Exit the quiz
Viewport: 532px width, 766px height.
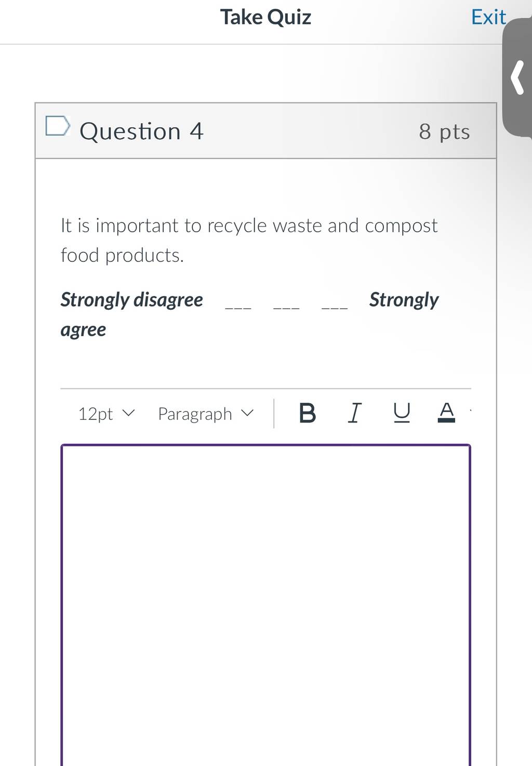(x=488, y=17)
